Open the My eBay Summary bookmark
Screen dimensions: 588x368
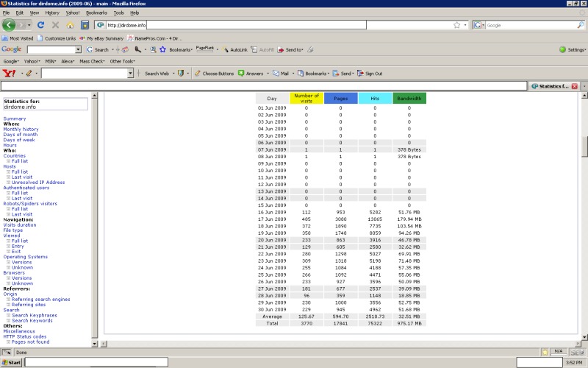click(x=101, y=38)
